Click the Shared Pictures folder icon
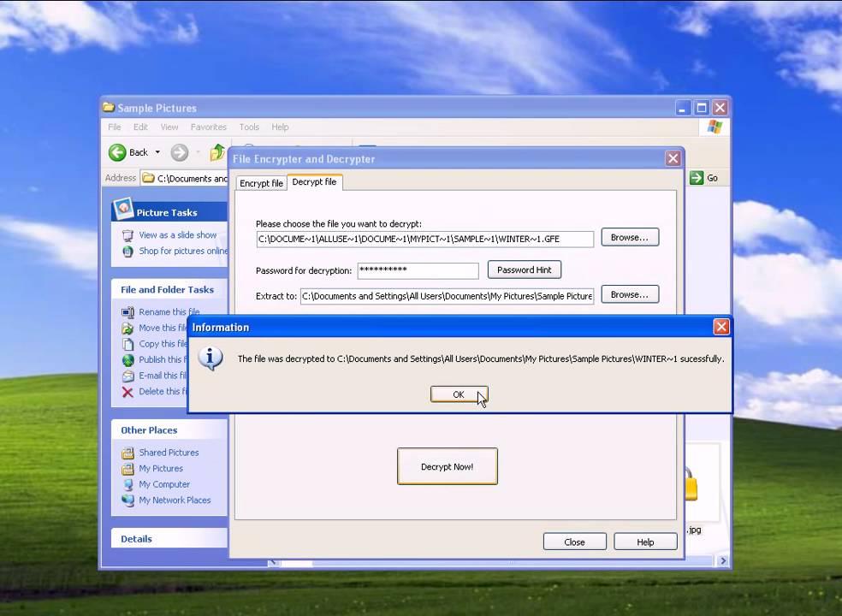Viewport: 842px width, 616px height. (127, 453)
